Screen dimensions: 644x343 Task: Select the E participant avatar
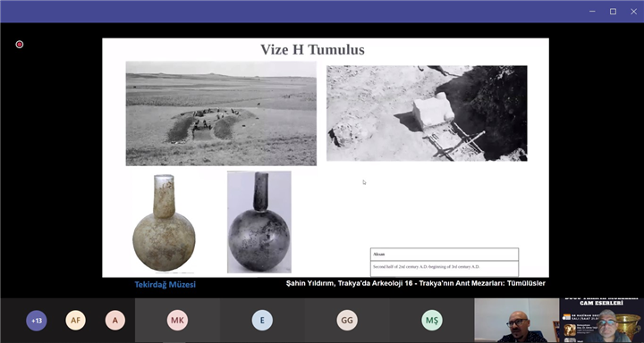click(x=262, y=321)
